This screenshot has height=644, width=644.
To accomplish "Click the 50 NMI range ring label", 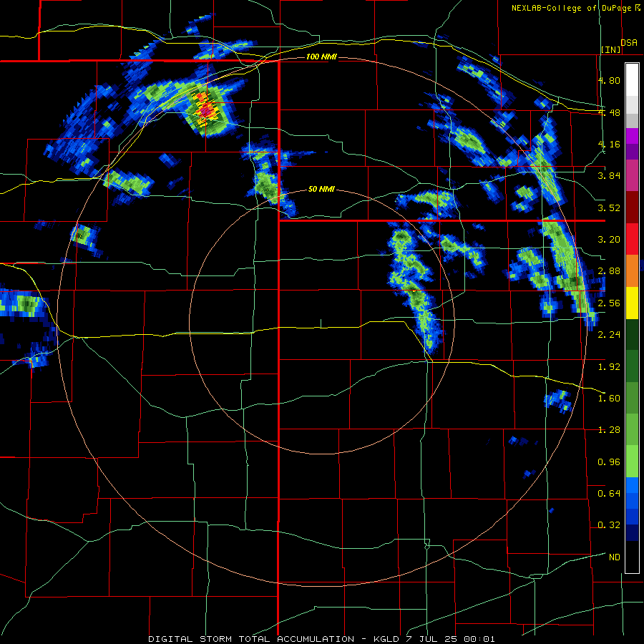I will pos(321,190).
